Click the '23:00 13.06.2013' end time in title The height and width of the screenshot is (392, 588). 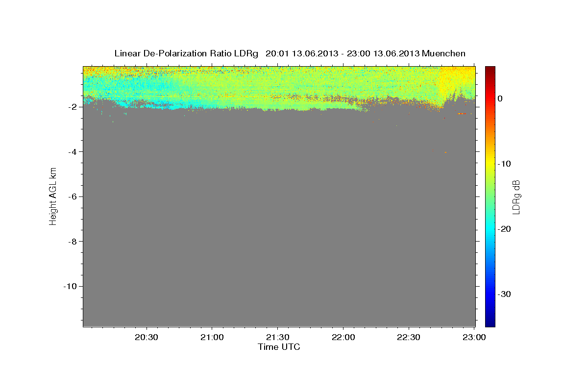tap(383, 53)
